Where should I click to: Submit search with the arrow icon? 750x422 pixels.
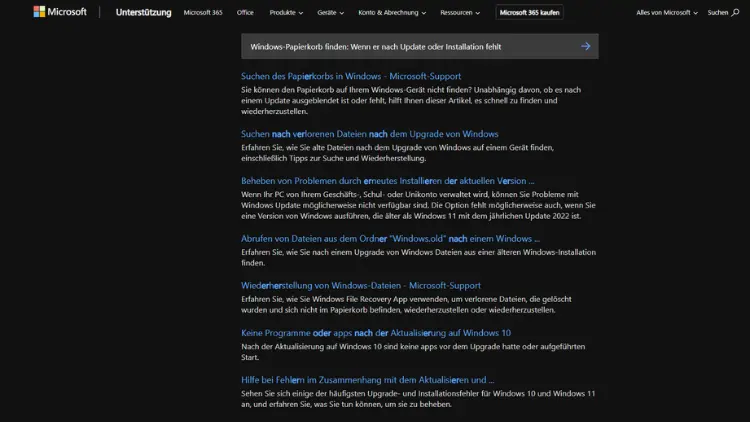(585, 46)
